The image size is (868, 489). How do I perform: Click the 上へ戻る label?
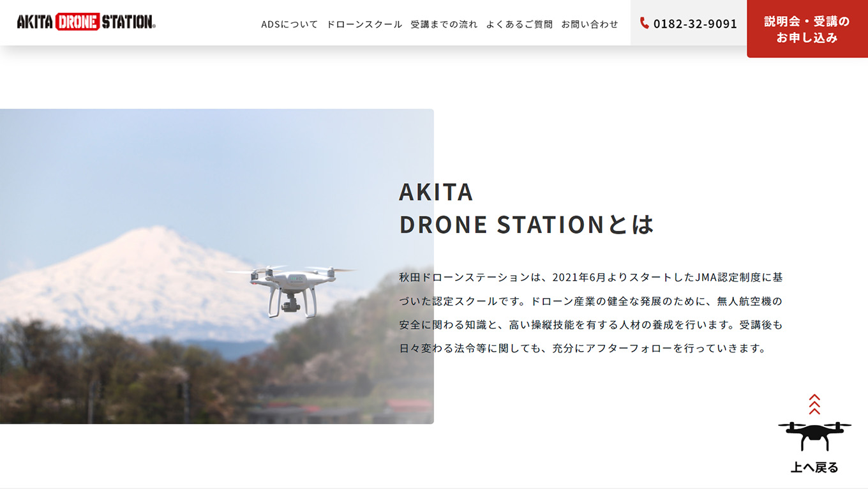coord(814,467)
